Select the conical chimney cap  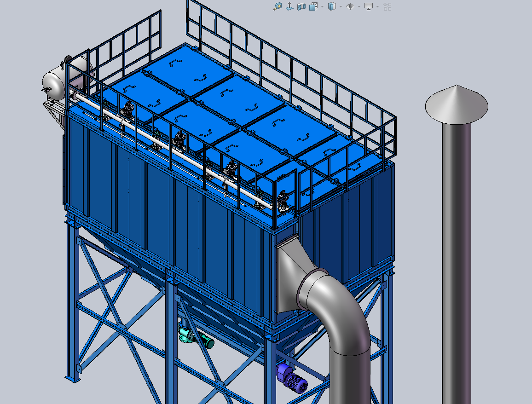(457, 104)
